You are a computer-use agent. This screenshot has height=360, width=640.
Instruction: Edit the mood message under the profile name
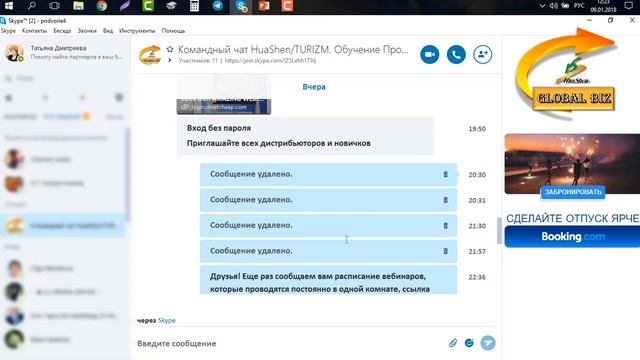[x=76, y=57]
